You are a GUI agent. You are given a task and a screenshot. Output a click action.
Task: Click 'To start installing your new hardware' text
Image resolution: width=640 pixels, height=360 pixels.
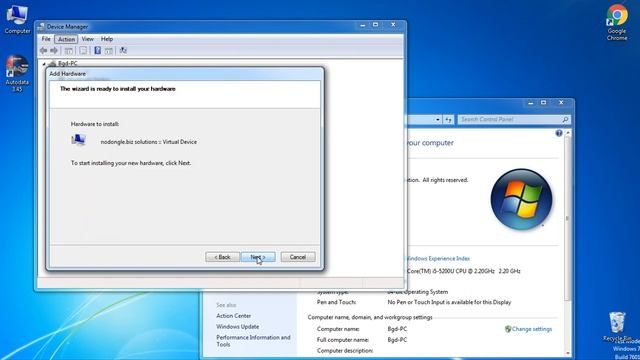point(131,163)
